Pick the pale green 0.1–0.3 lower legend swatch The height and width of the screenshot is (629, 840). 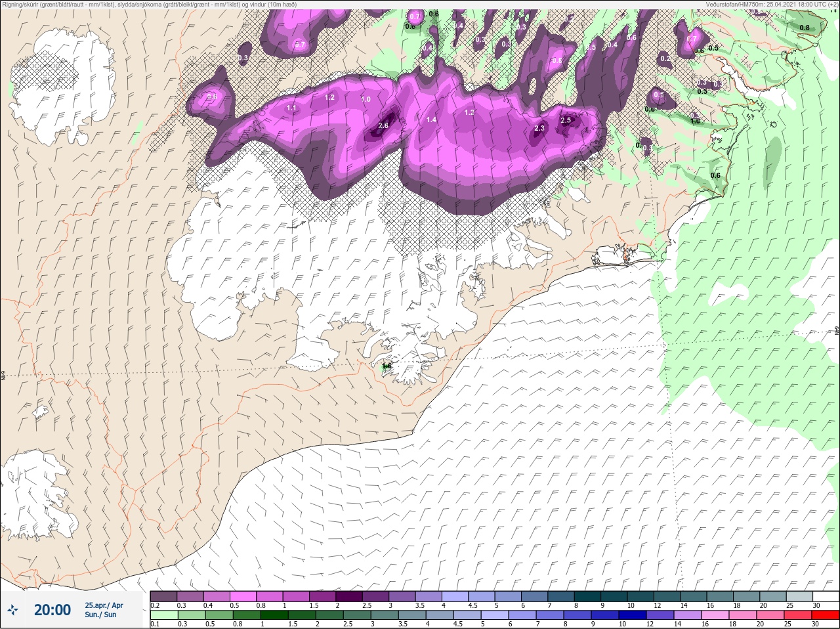point(163,615)
